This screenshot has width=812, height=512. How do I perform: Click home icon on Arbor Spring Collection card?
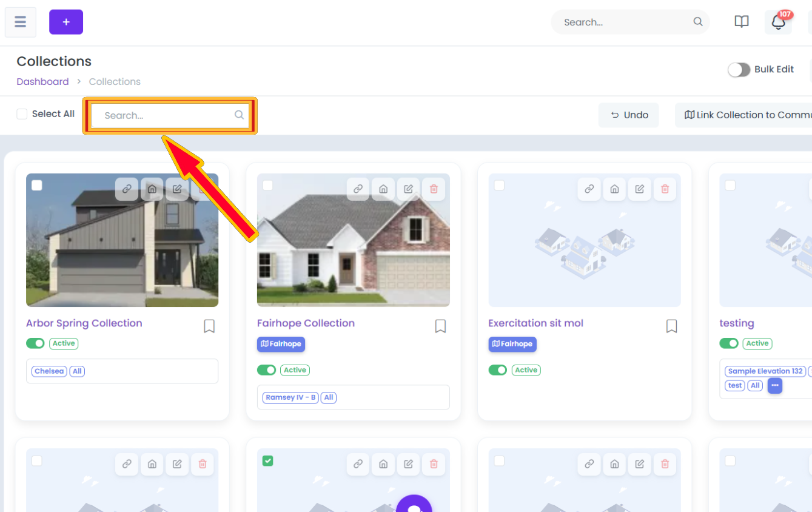click(152, 189)
